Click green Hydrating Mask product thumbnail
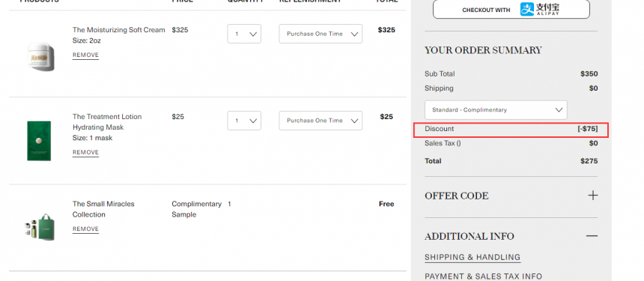 click(39, 141)
